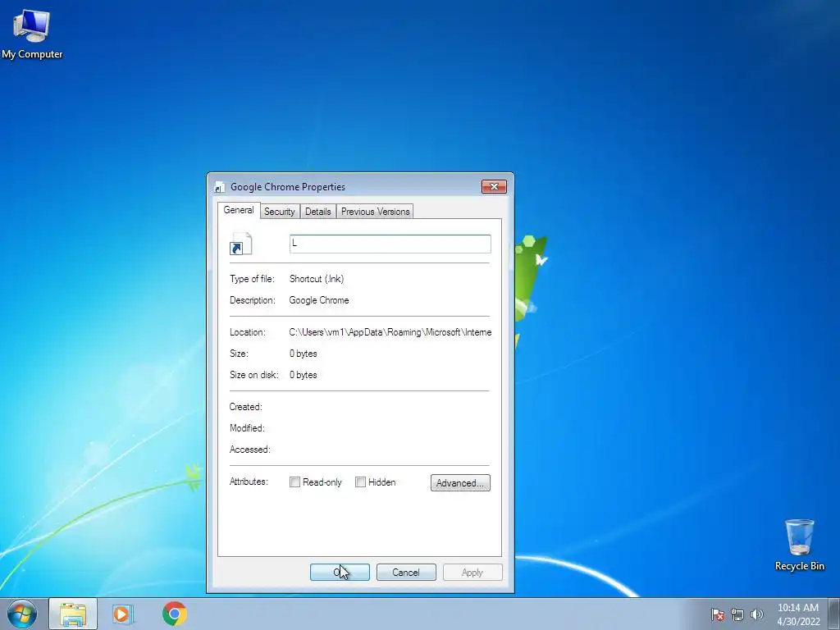Confirm the dialog with the OK button
The width and height of the screenshot is (840, 630).
pyautogui.click(x=340, y=572)
